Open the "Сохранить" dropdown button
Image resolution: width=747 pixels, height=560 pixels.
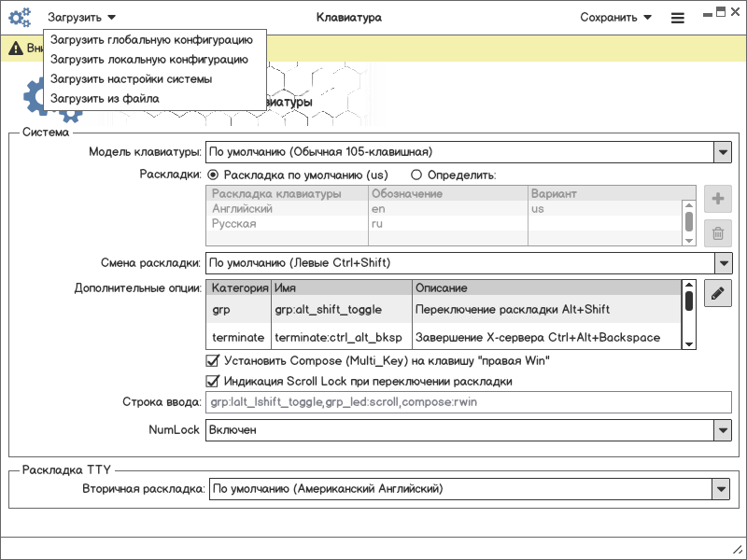pos(615,17)
